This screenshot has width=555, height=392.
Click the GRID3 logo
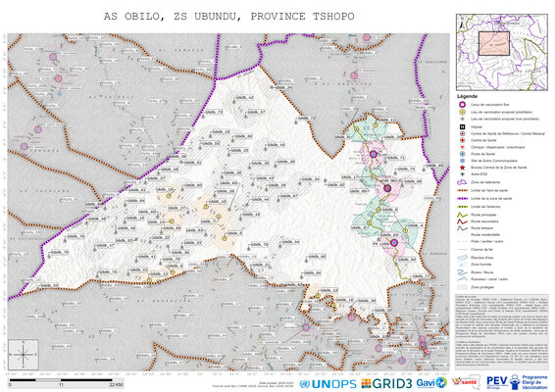[386, 384]
